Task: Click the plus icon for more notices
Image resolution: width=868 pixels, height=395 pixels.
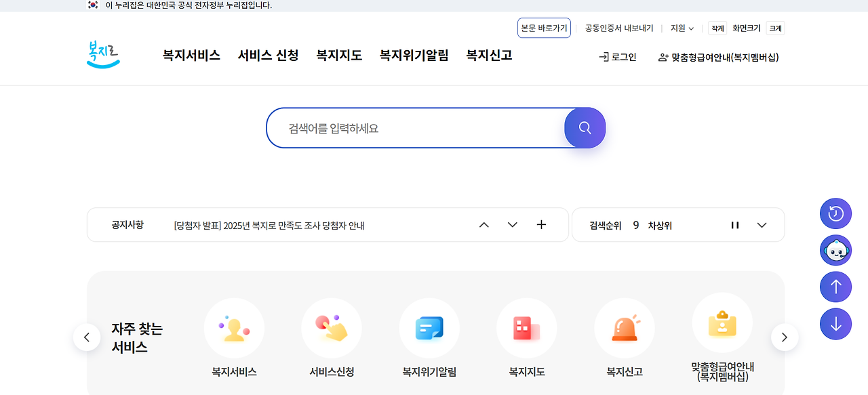Action: [541, 225]
